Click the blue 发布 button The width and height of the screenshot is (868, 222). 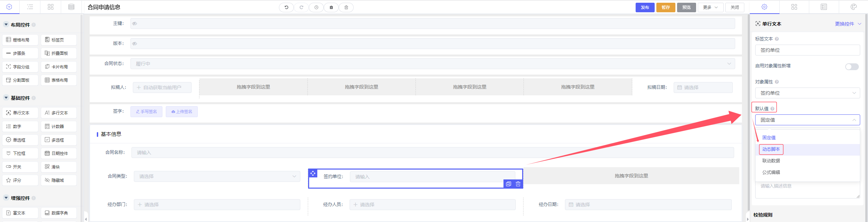tap(645, 7)
